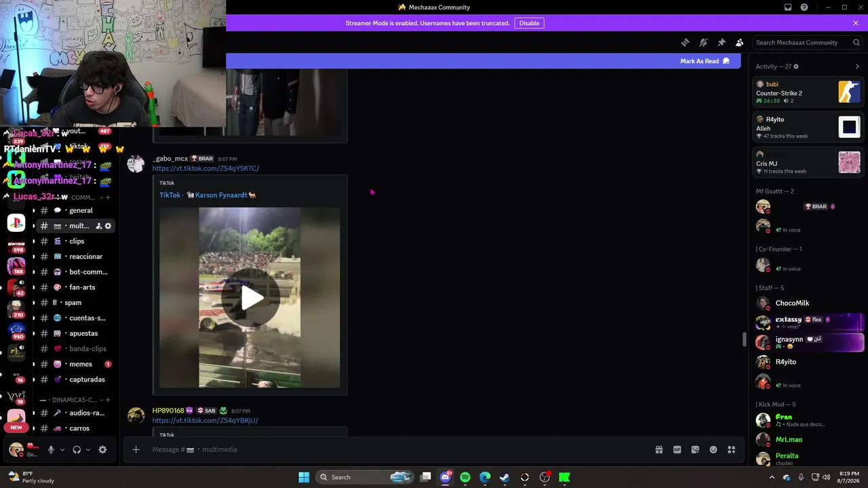Screen dimensions: 868x488
Task: Click the taskbar Search box
Action: pos(365,477)
